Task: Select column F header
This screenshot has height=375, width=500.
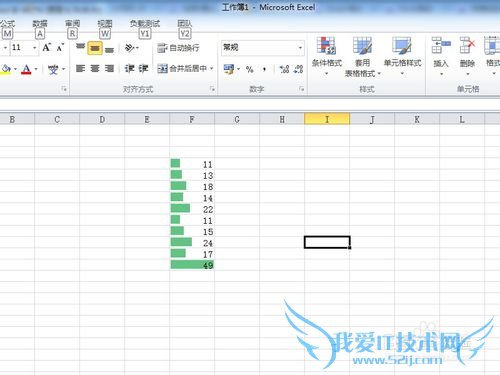Action: point(192,119)
